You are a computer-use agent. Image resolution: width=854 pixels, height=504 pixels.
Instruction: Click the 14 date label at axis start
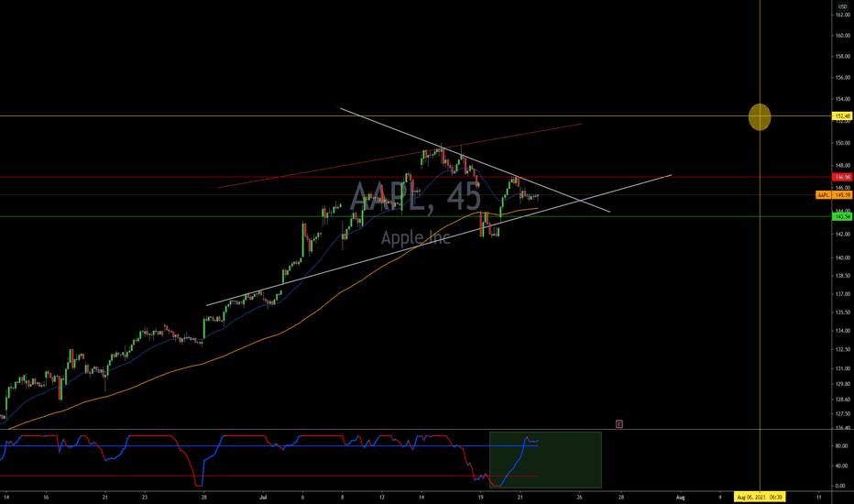6,497
